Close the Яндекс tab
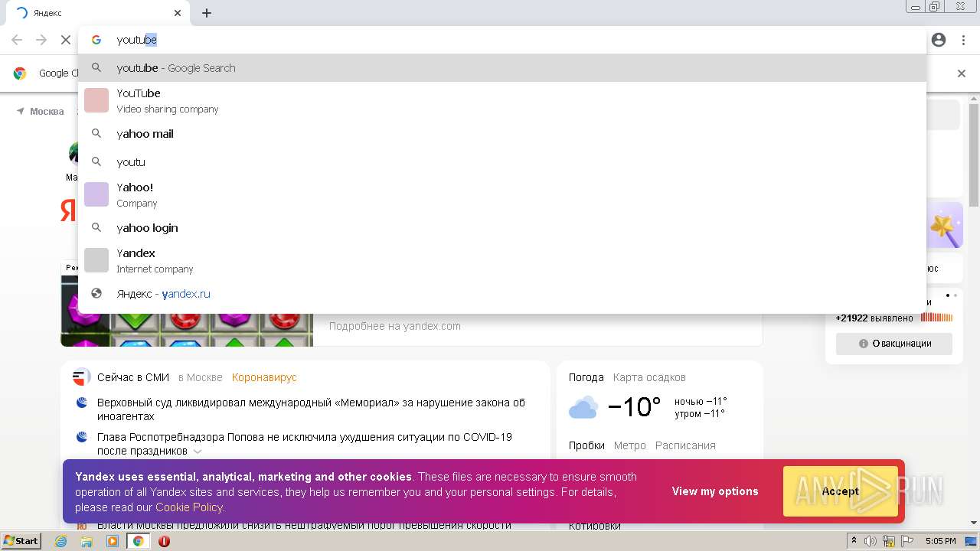Screen dimensions: 980x551 [178, 13]
